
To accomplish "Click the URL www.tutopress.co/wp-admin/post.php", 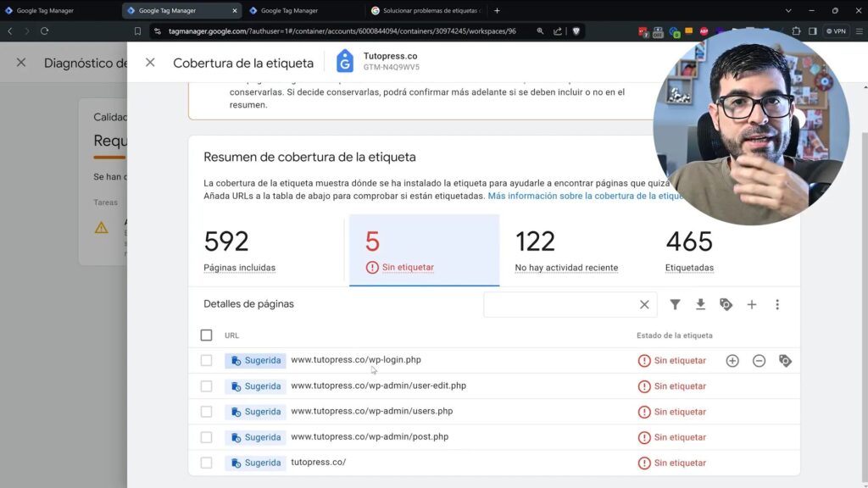I will pyautogui.click(x=370, y=436).
